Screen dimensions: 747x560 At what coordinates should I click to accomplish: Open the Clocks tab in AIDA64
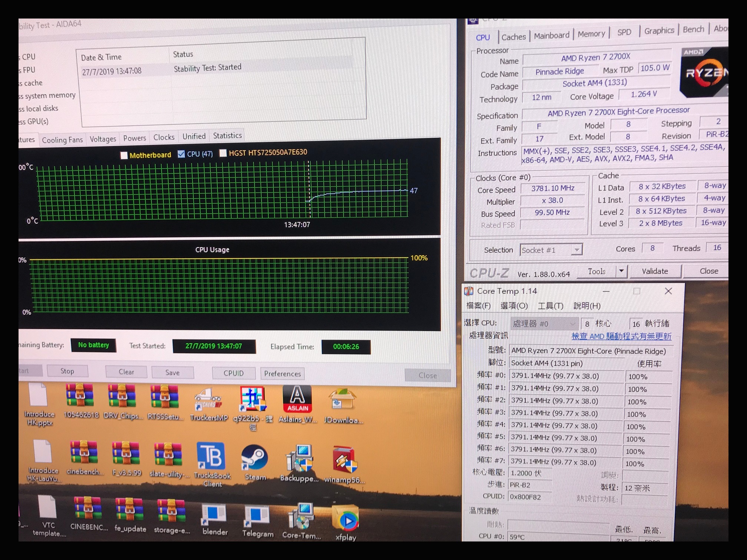[164, 137]
